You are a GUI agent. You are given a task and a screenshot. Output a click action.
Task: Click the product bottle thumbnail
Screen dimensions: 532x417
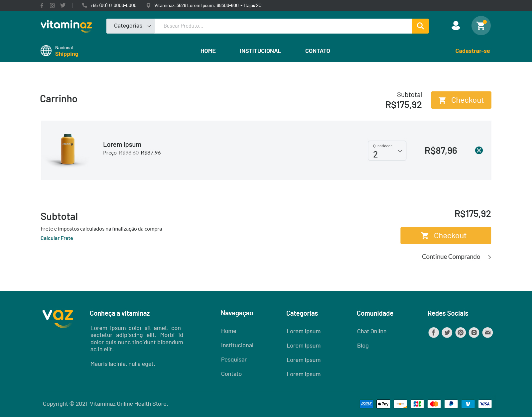tap(68, 150)
